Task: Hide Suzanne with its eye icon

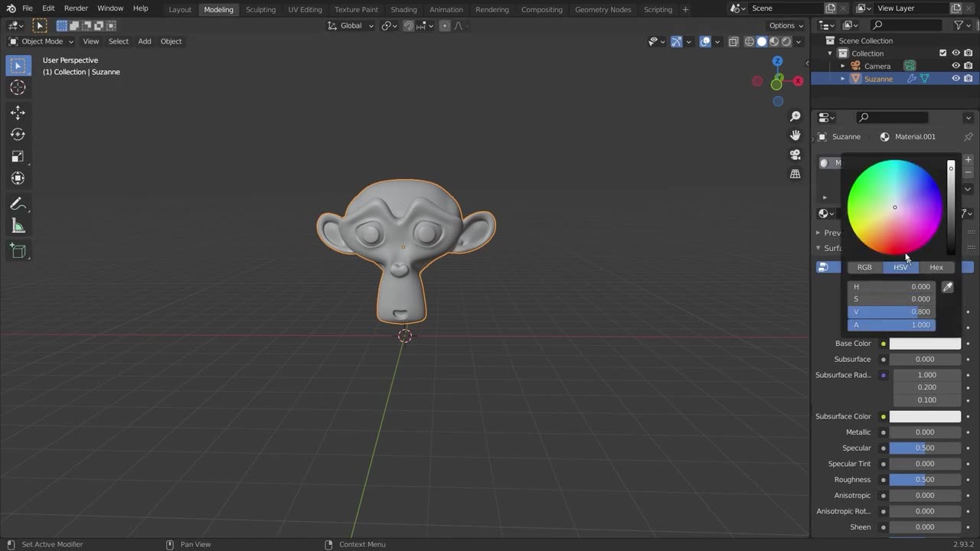Action: 955,79
